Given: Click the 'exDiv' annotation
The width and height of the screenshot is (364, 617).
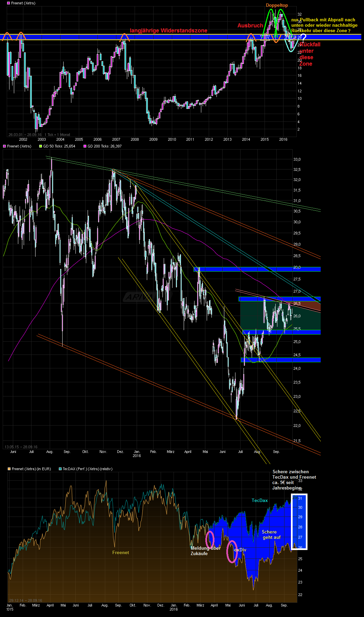Looking at the screenshot, I should (240, 550).
